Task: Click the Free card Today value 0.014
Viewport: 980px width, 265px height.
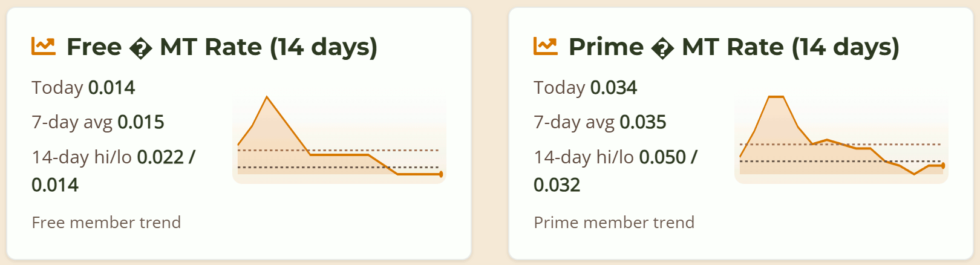Action: (x=111, y=88)
